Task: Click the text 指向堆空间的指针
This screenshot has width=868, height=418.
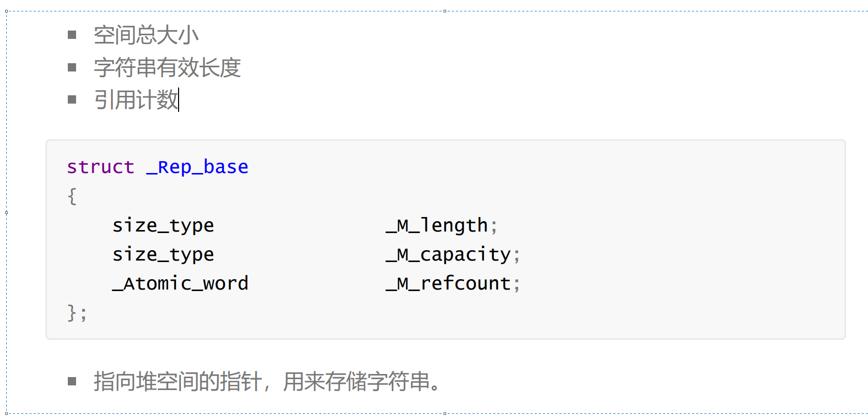Action: click(x=178, y=382)
